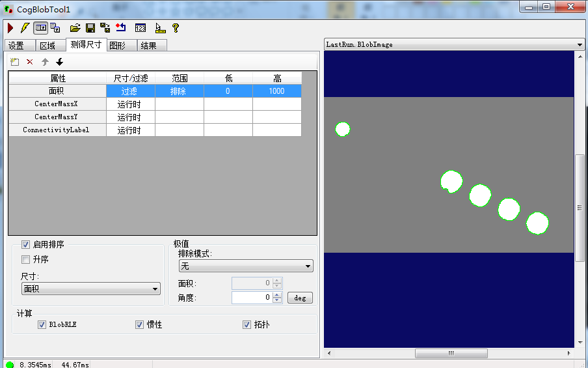The image size is (588, 368).
Task: Click the red Run tool arrow icon
Action: coord(10,28)
